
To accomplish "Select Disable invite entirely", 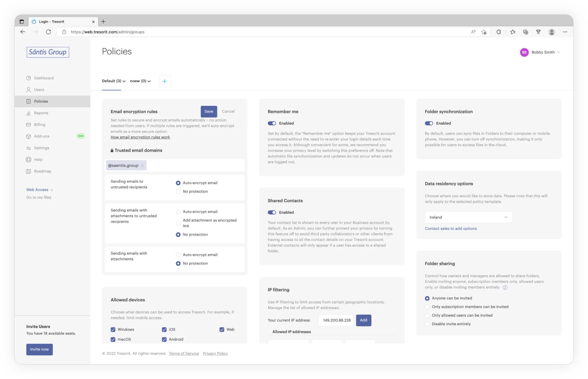I will [427, 324].
